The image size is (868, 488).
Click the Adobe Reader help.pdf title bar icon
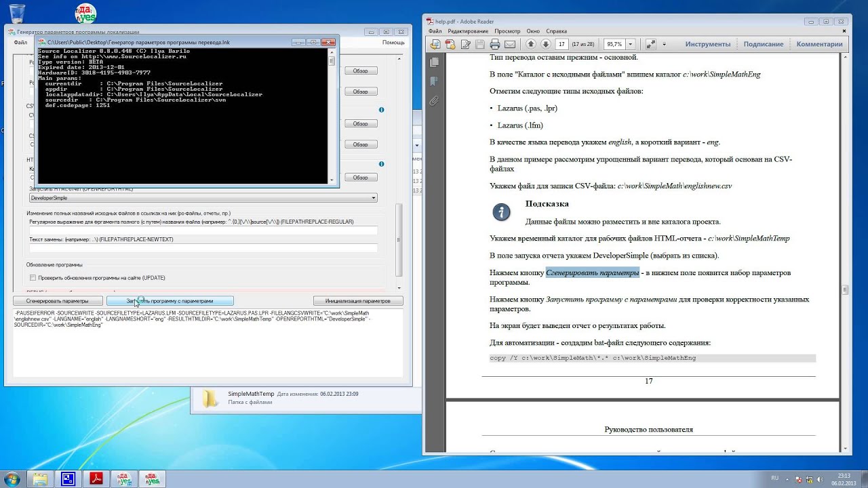(430, 21)
